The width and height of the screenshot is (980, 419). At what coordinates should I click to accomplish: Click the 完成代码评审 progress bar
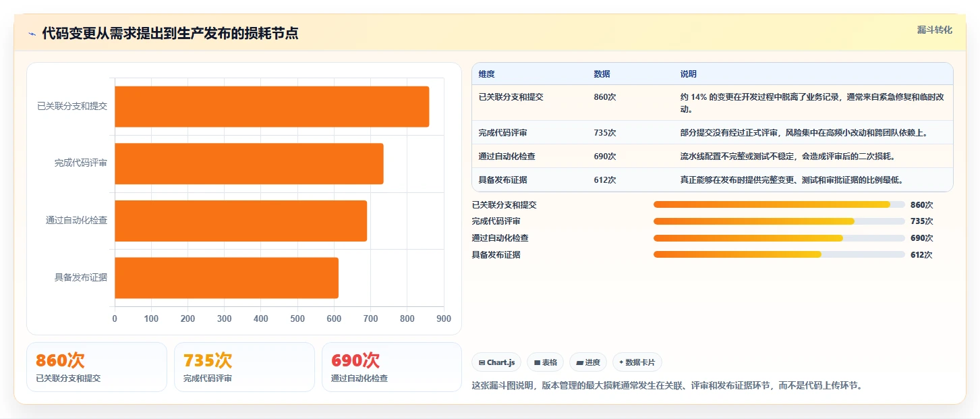779,221
